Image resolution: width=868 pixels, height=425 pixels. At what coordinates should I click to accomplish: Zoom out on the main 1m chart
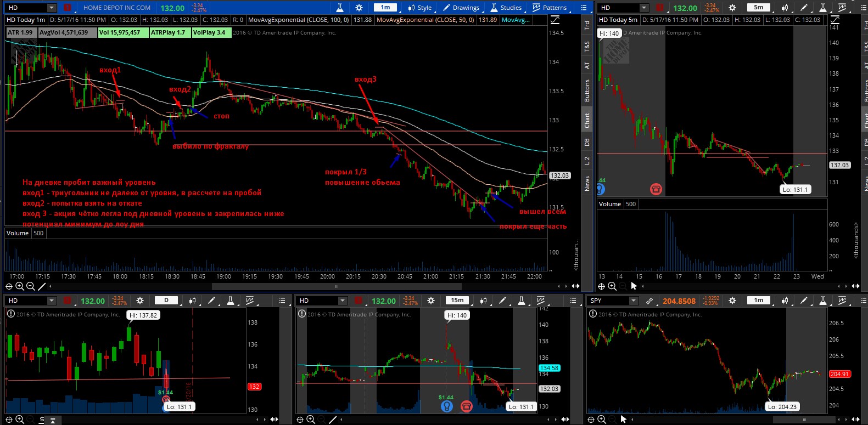(x=31, y=286)
